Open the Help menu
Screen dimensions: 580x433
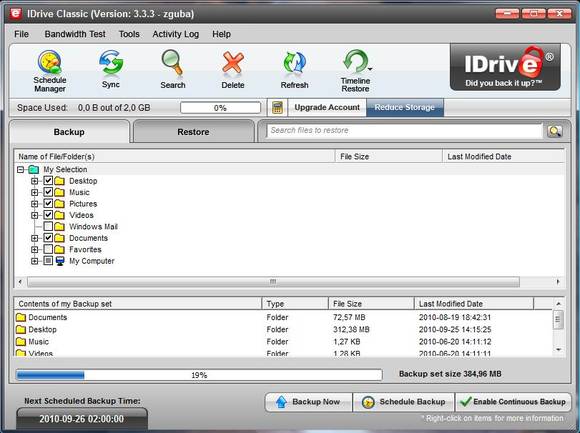coord(221,34)
